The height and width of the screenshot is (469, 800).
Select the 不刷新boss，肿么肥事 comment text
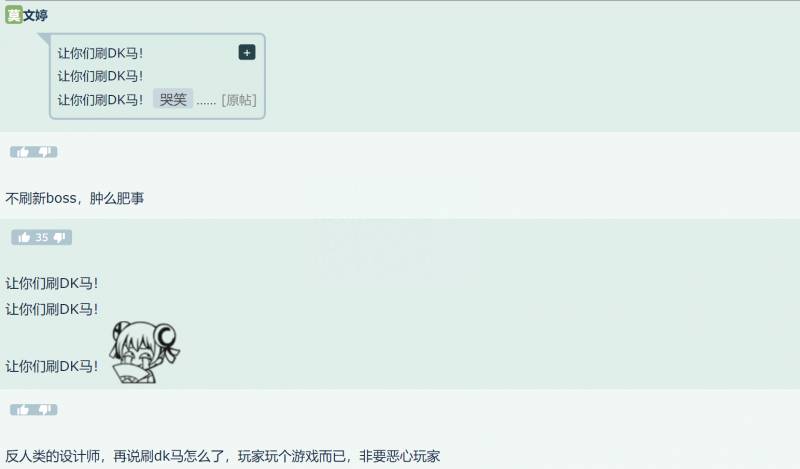74,198
